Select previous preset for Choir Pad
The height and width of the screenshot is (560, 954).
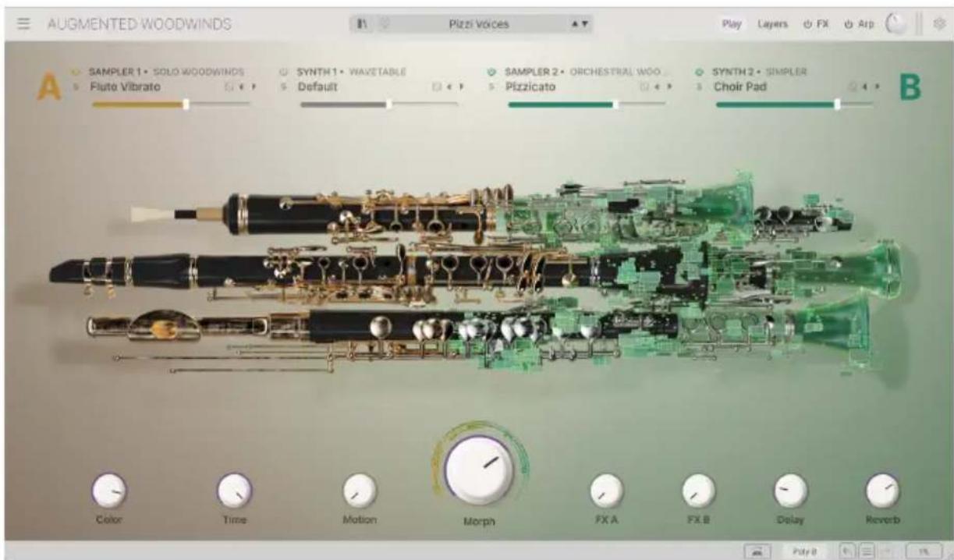point(867,87)
